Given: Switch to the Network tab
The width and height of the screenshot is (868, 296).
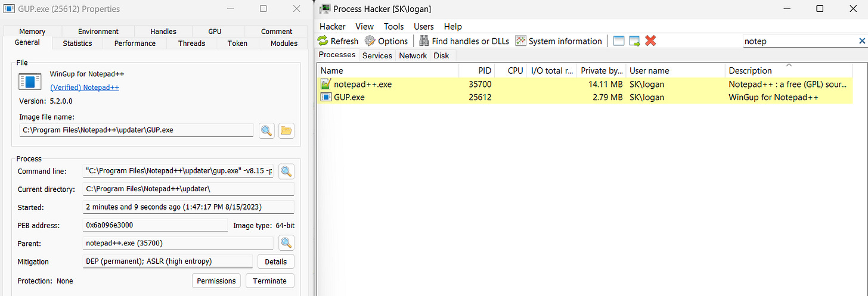Looking at the screenshot, I should 413,55.
